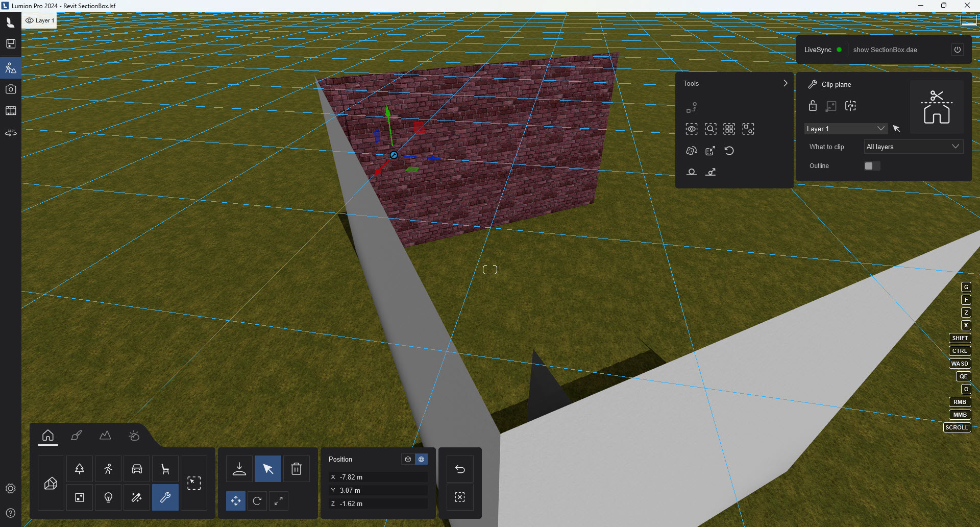
Task: Select the Character placement category
Action: tap(108, 468)
